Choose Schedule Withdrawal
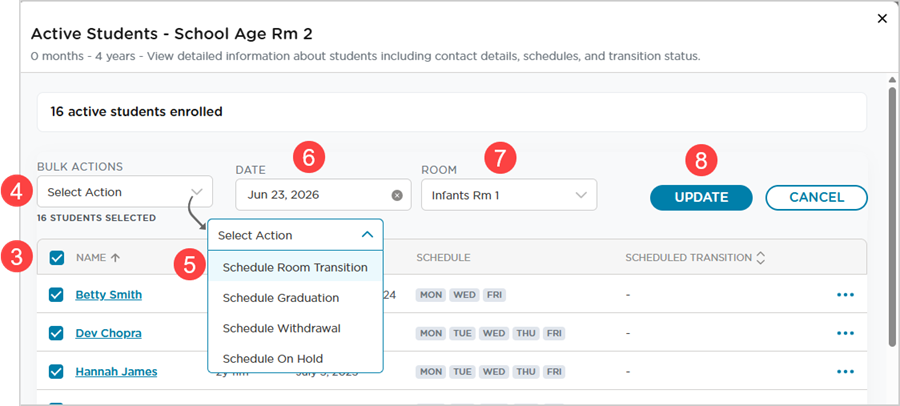900x406 pixels. (295, 328)
